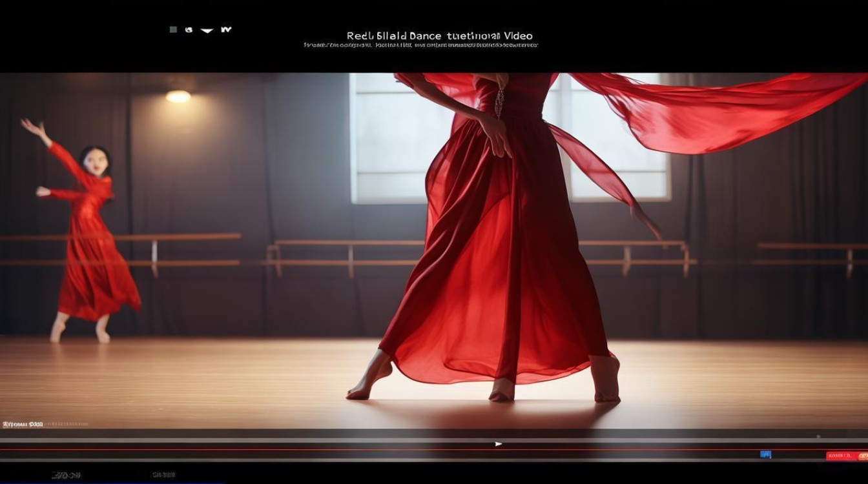Click the small blue icon near bottom right

click(x=766, y=454)
